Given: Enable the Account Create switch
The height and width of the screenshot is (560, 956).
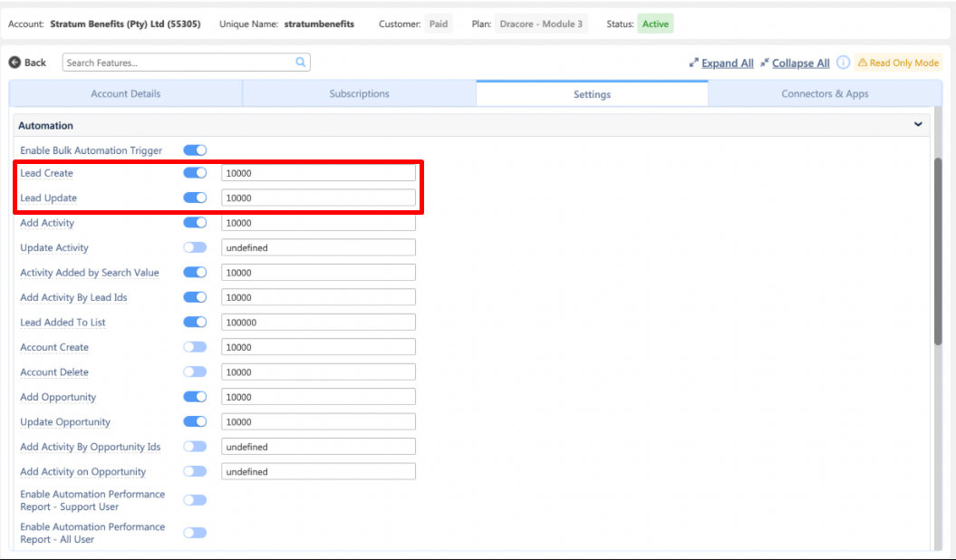Looking at the screenshot, I should pos(195,347).
